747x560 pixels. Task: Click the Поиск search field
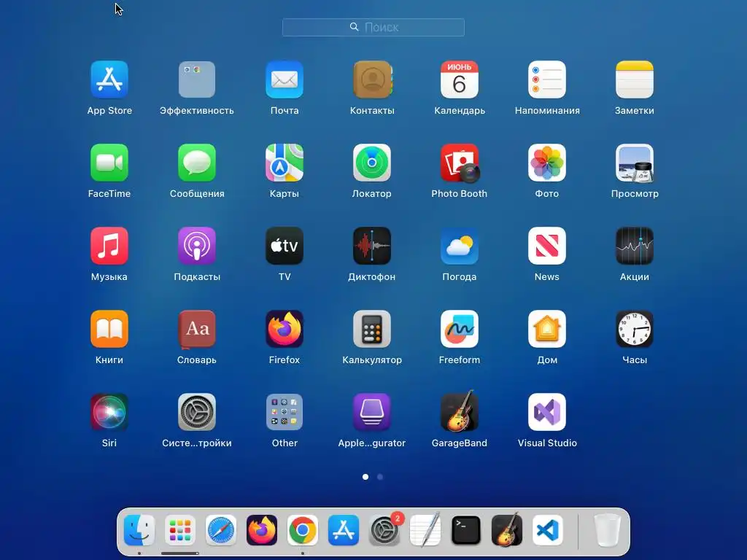click(373, 27)
